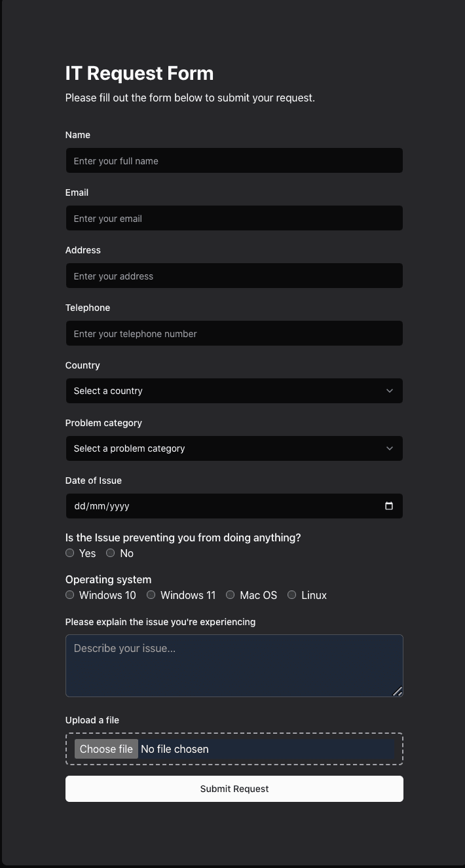
Task: Choose Windows 11 as operating system
Action: coord(151,594)
